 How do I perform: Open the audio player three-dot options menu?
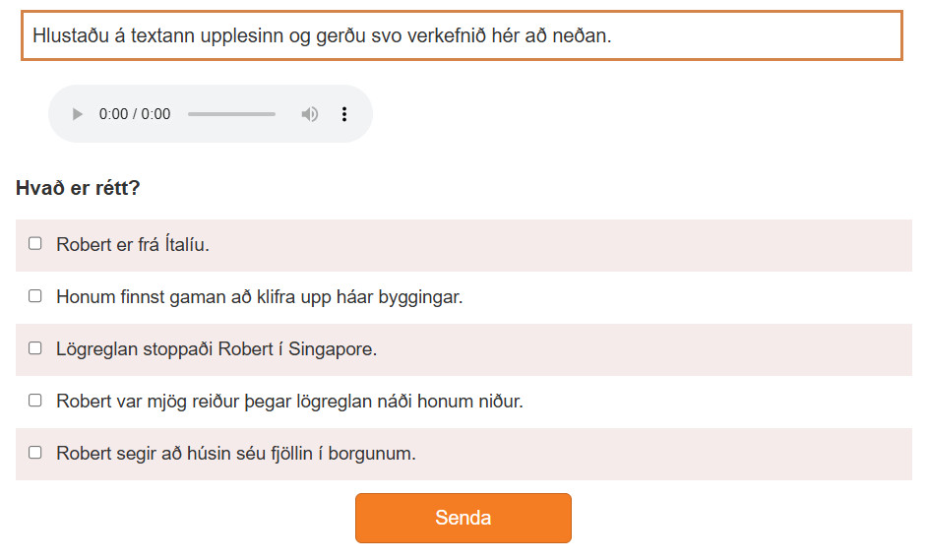344,114
